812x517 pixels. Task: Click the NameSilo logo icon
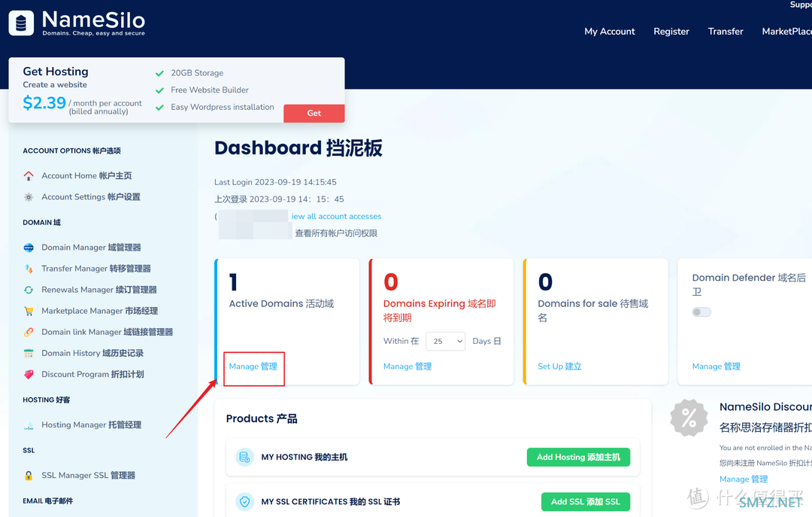(x=21, y=23)
